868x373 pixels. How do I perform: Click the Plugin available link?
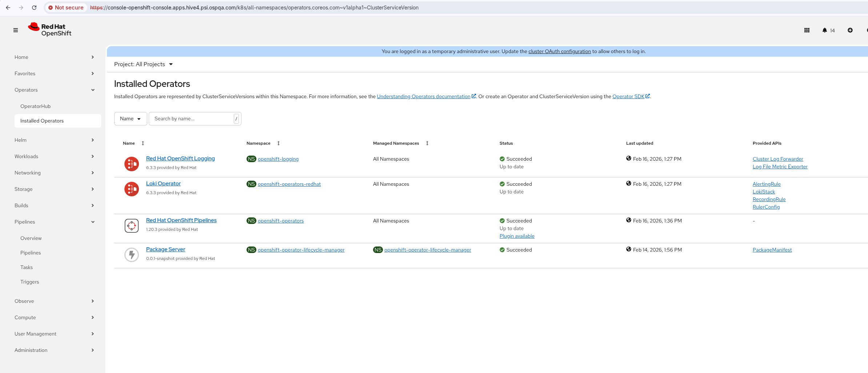517,236
